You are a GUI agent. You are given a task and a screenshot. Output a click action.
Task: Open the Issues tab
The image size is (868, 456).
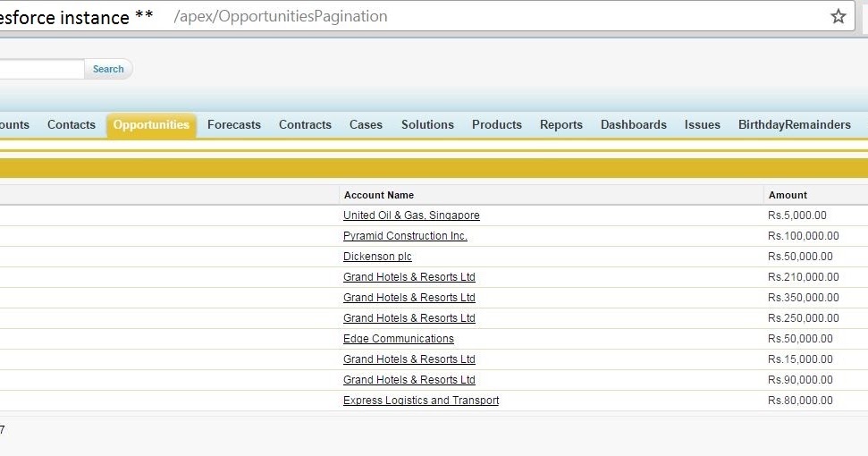point(703,124)
